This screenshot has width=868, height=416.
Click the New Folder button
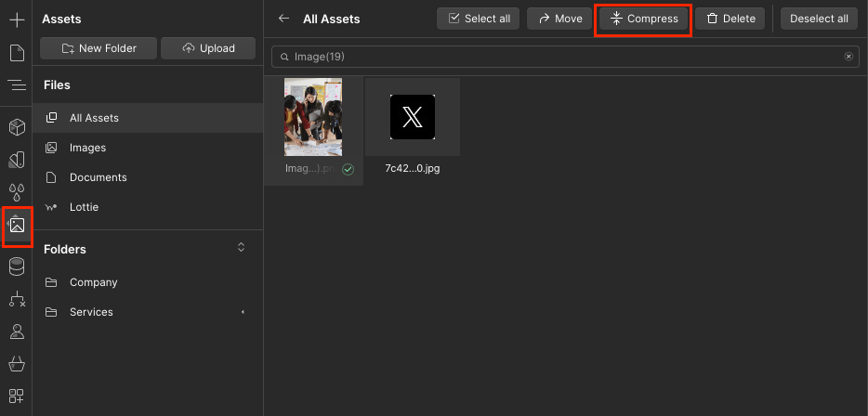pyautogui.click(x=99, y=48)
